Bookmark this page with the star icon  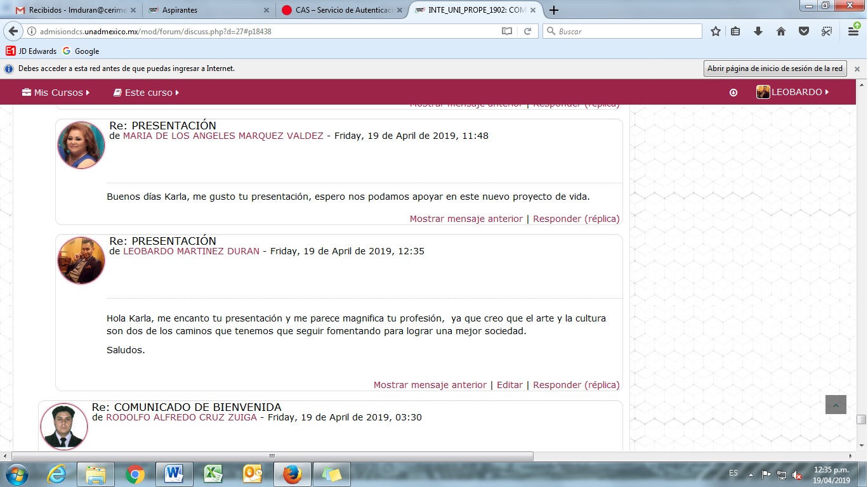click(x=716, y=31)
